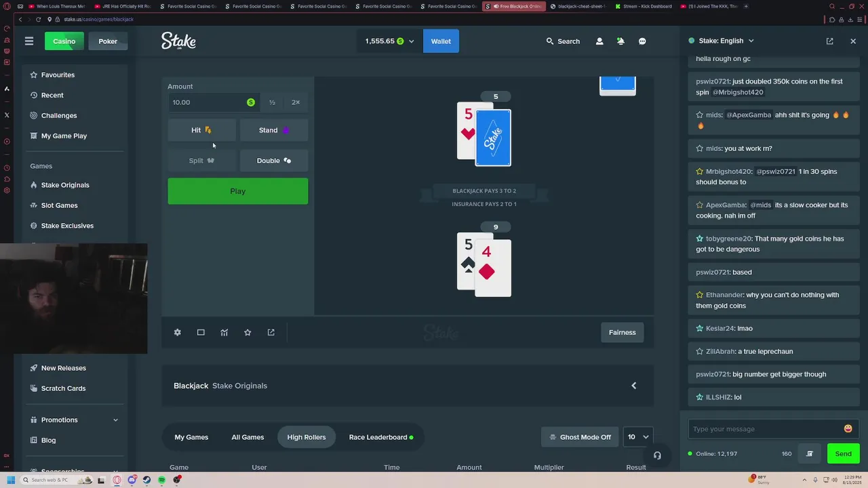The width and height of the screenshot is (868, 488).
Task: Pop out the chat window
Action: click(829, 41)
